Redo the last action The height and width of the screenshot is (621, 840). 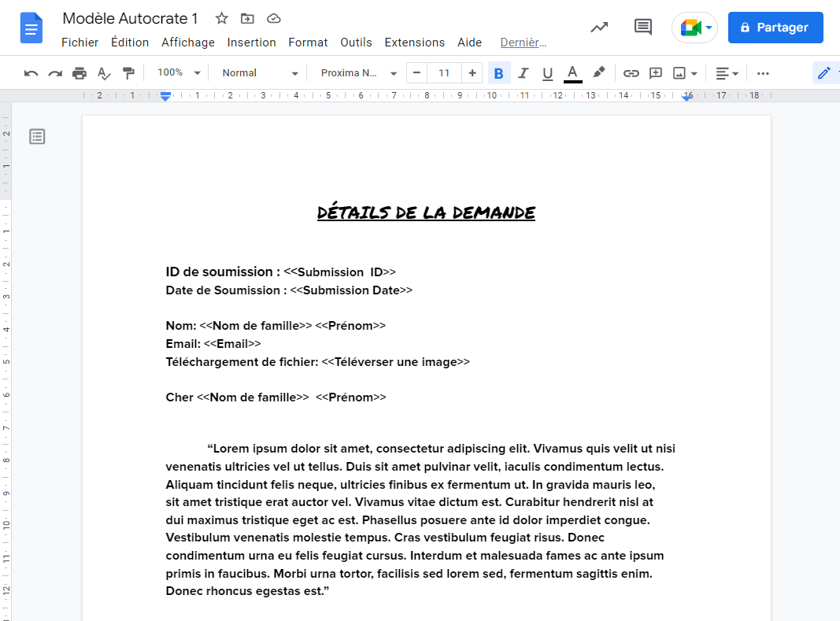coord(55,73)
